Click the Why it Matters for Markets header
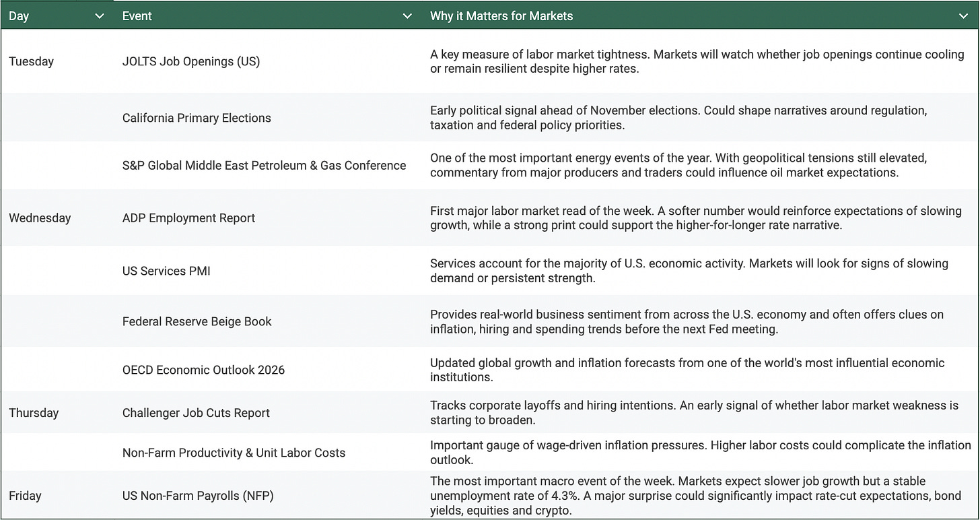Image resolution: width=980 pixels, height=520 pixels. coord(501,16)
